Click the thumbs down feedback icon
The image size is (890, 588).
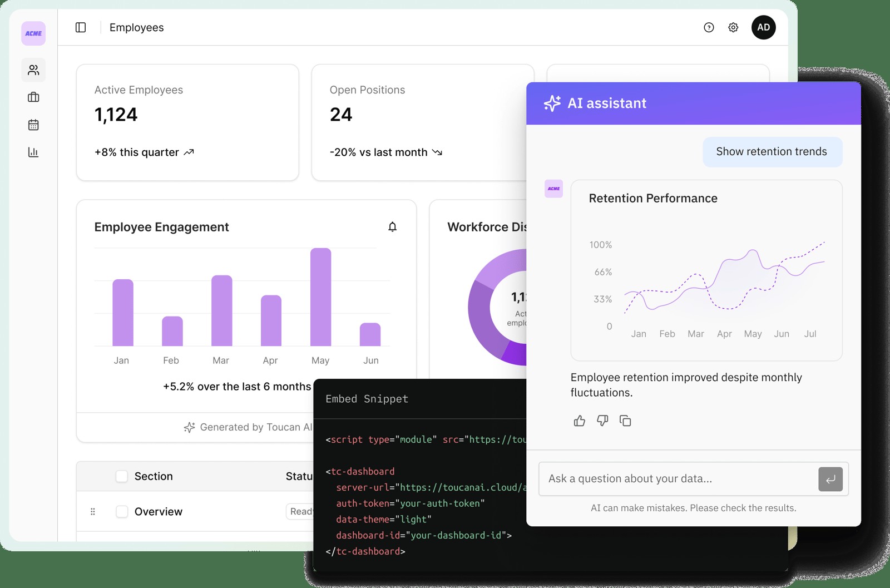[602, 421]
